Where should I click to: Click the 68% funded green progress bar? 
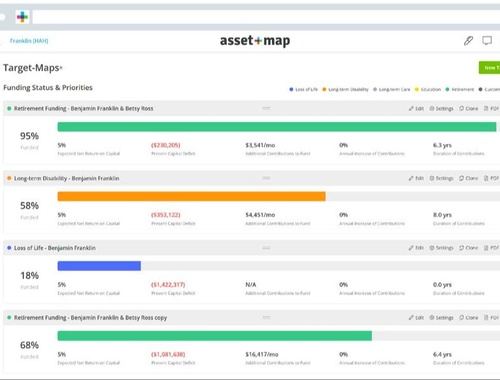(215, 336)
